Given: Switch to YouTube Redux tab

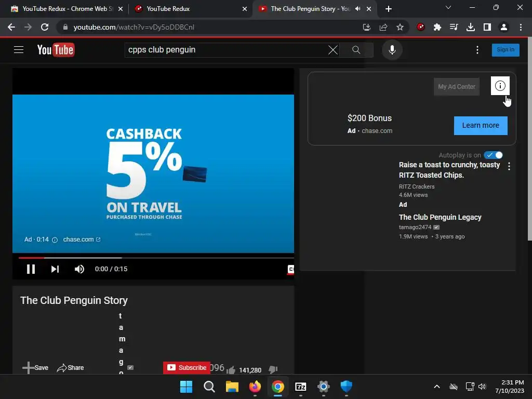Looking at the screenshot, I should pos(190,9).
